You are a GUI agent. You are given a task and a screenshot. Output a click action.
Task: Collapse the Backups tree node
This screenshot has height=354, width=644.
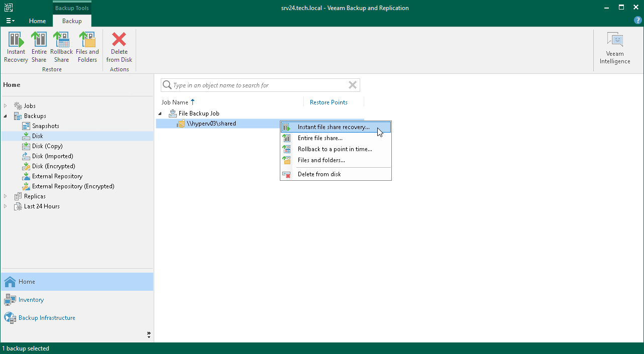(5, 115)
